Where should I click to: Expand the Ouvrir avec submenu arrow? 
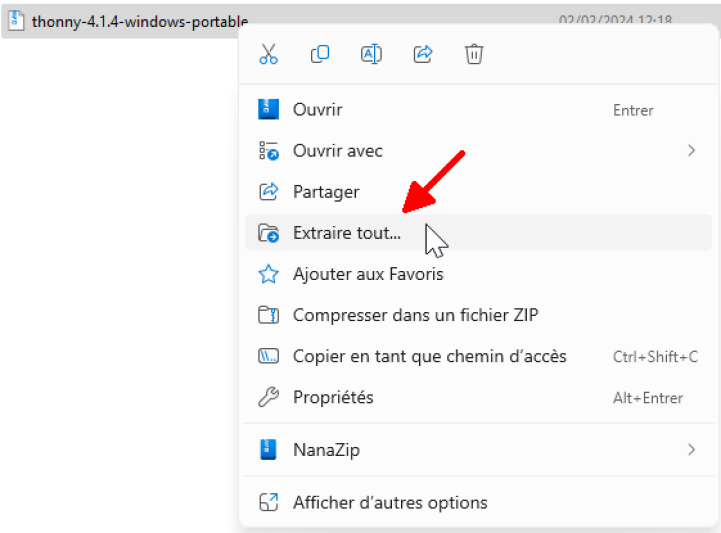tap(690, 151)
